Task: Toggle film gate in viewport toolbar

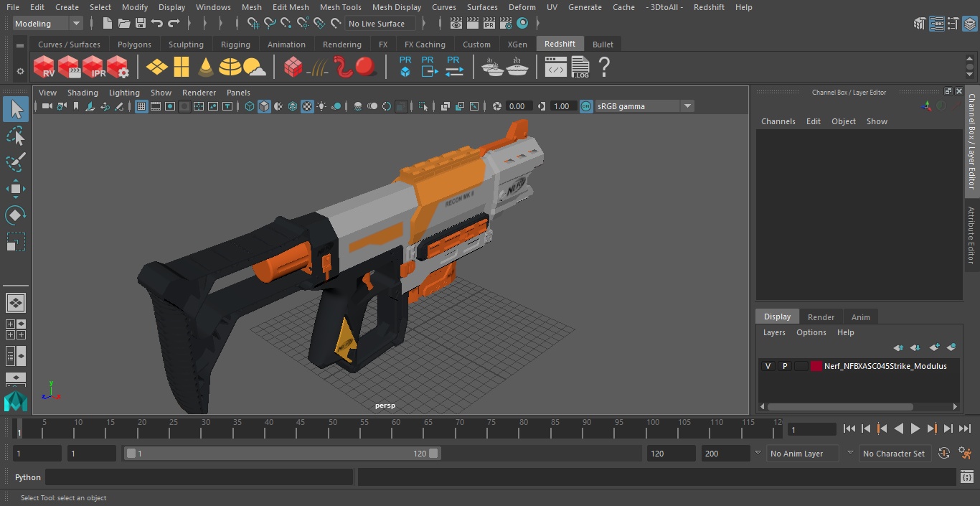Action: click(156, 106)
